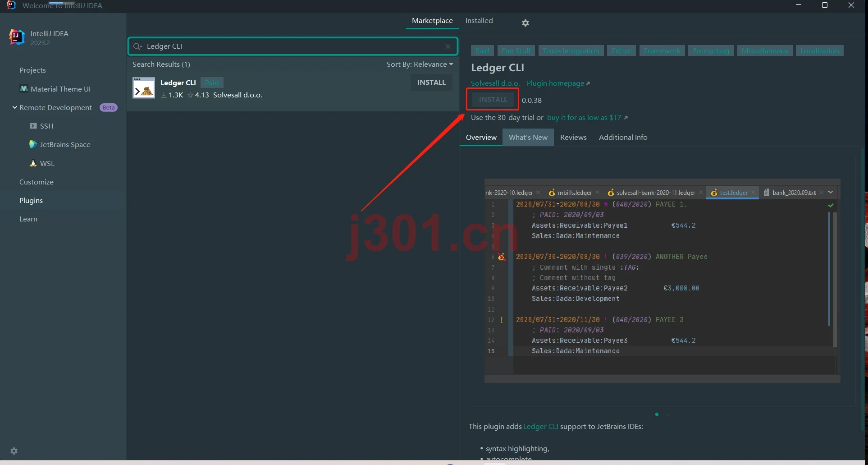Minimize the IntelliJ IDEA window

point(799,5)
